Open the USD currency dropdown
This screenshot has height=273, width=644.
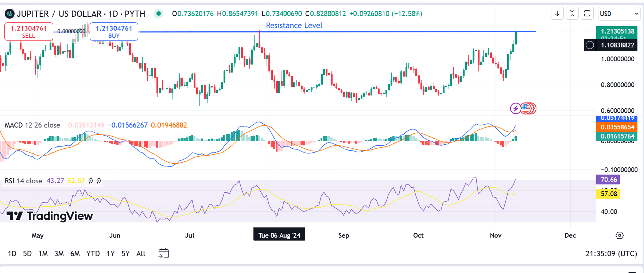pos(619,13)
